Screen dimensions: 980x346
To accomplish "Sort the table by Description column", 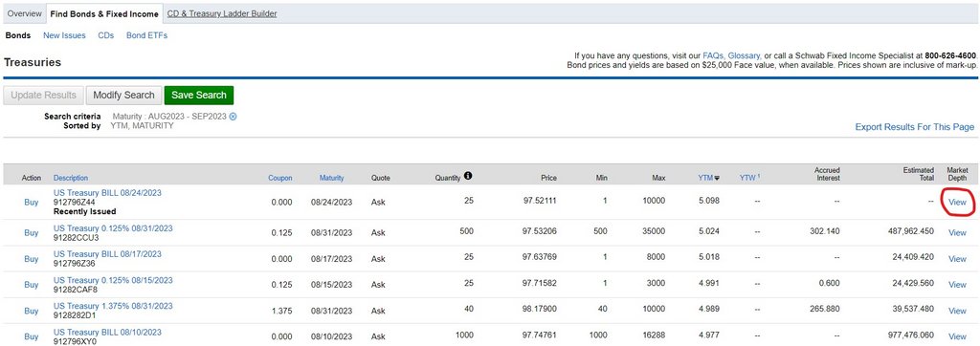I will tap(71, 178).
